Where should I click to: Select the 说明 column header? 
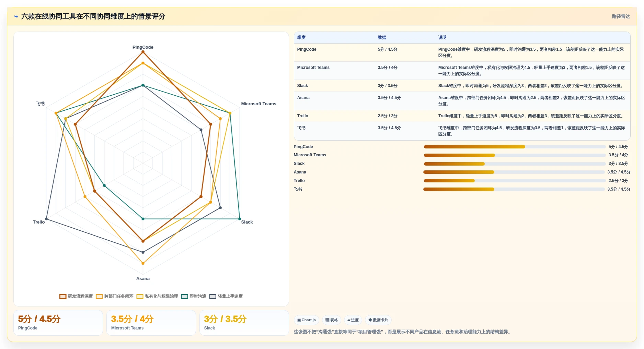click(442, 38)
